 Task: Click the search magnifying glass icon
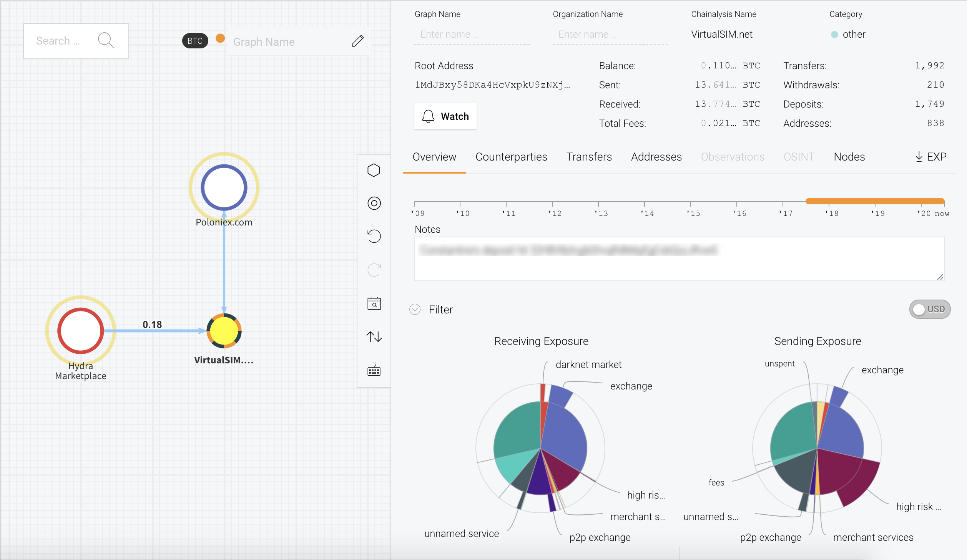coord(106,40)
